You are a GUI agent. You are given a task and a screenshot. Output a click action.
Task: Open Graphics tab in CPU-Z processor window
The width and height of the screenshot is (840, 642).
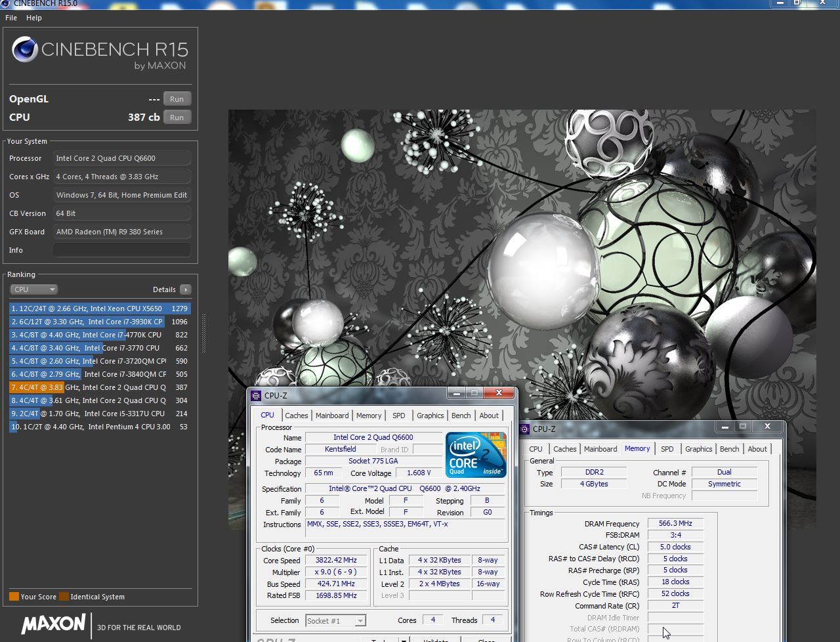430,416
